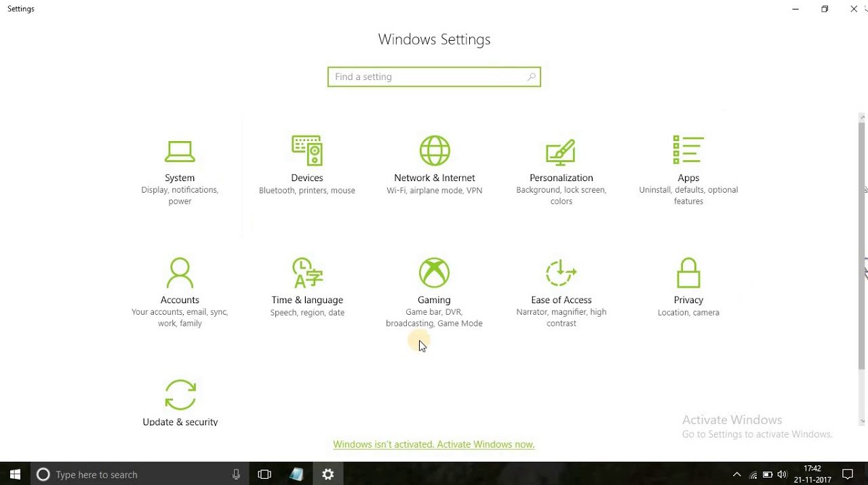This screenshot has height=485, width=868.
Task: Open Task View from the taskbar
Action: (x=264, y=474)
